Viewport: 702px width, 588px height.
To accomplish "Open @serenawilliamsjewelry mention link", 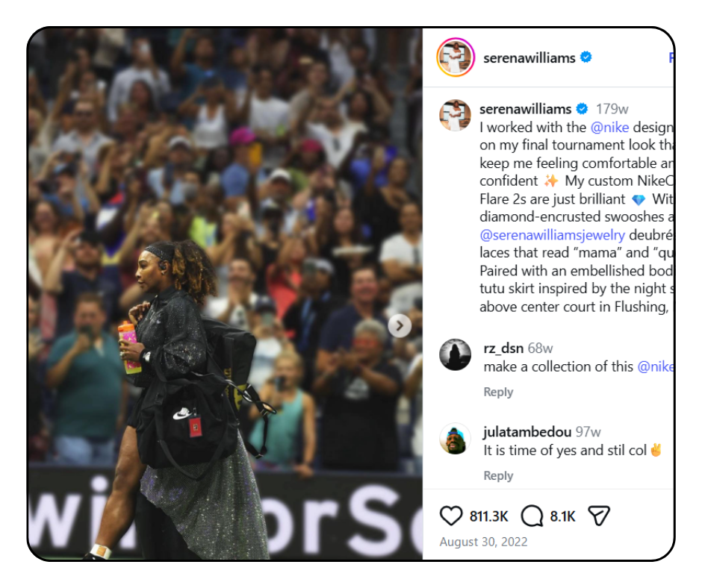I will [x=553, y=235].
